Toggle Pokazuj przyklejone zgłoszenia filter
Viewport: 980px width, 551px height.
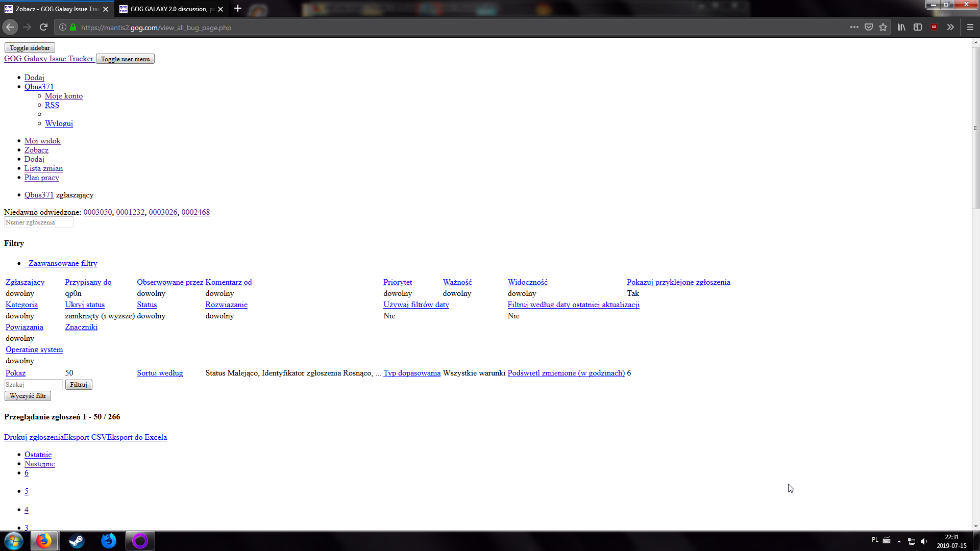[678, 282]
